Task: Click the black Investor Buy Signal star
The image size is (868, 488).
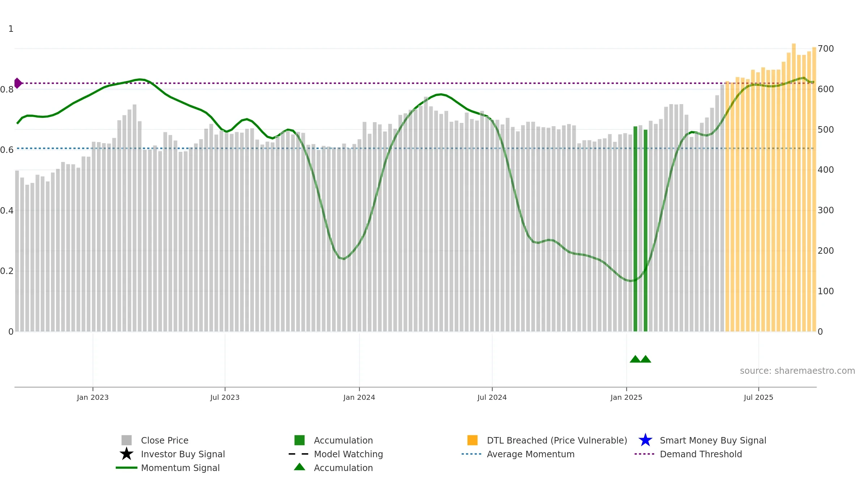Action: pyautogui.click(x=126, y=454)
